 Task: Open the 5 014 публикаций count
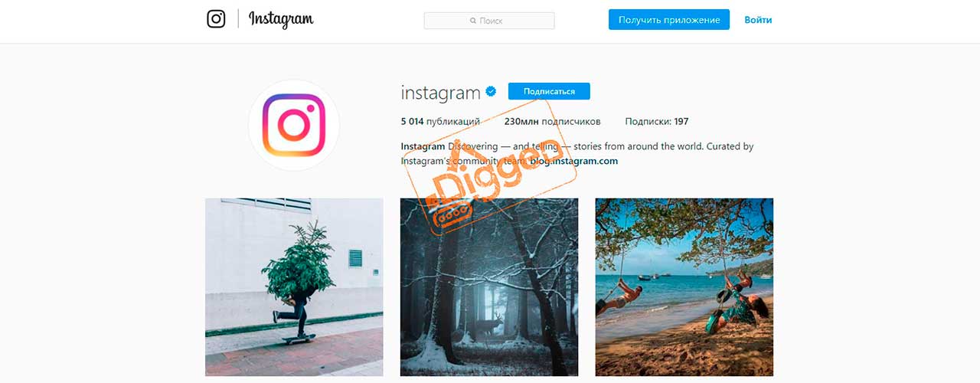(440, 121)
